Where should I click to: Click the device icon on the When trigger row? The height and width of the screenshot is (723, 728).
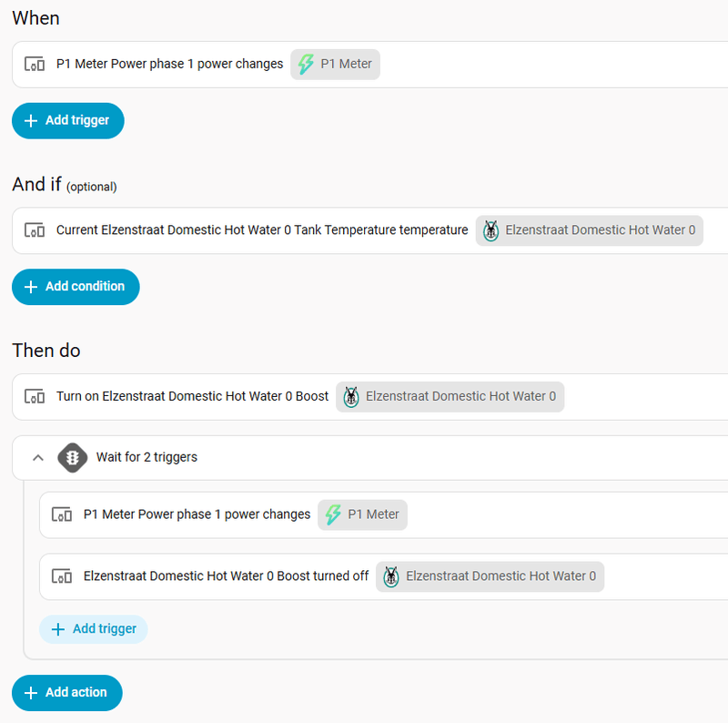click(x=35, y=64)
